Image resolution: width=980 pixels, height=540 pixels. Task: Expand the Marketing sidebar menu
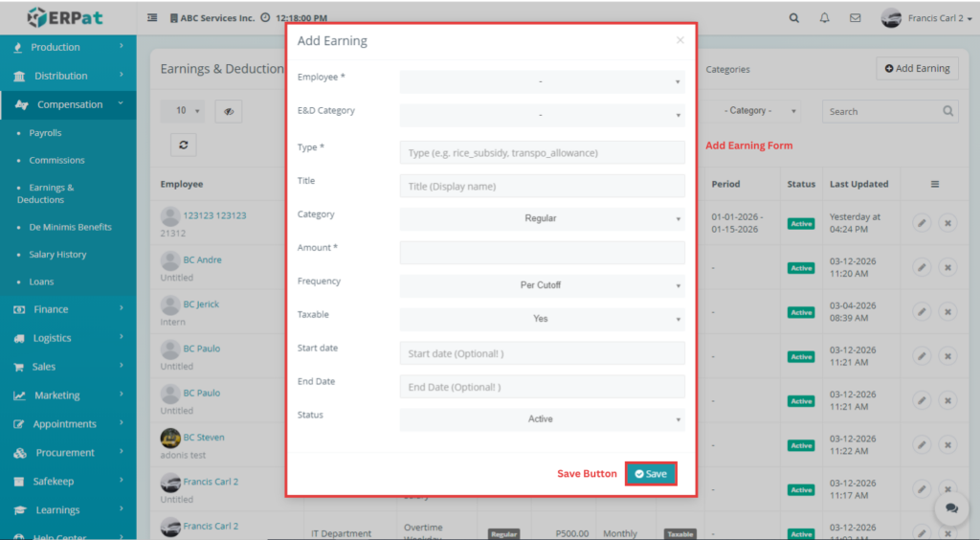(68, 395)
